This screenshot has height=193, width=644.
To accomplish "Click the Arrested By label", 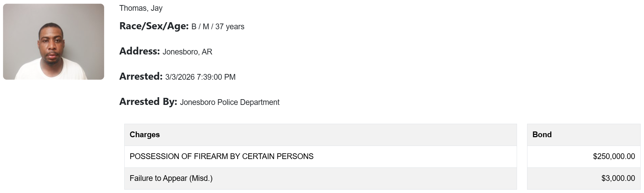I will pyautogui.click(x=148, y=102).
